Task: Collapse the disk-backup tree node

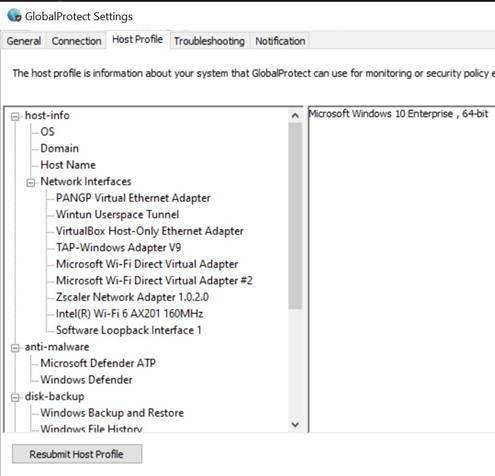Action: coord(15,398)
